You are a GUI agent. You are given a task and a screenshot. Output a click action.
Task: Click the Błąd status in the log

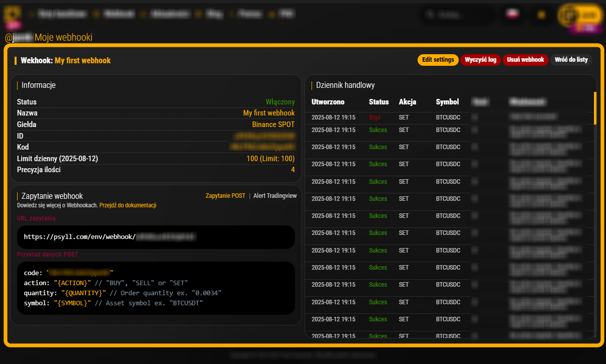[374, 117]
